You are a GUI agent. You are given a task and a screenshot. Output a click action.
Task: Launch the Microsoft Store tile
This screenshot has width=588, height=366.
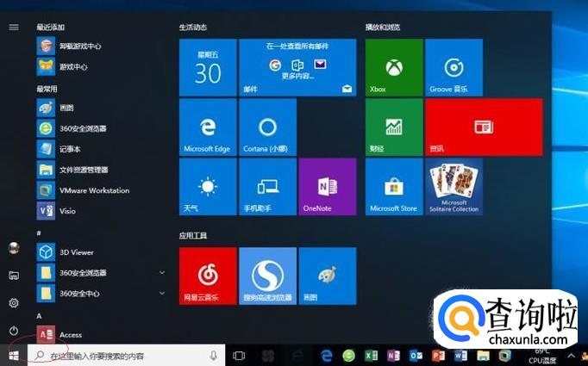pyautogui.click(x=394, y=186)
